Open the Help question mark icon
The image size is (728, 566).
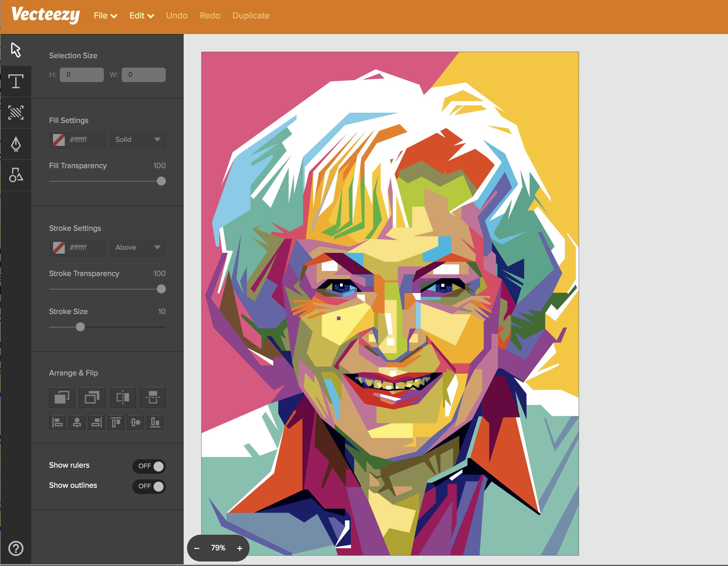(16, 548)
